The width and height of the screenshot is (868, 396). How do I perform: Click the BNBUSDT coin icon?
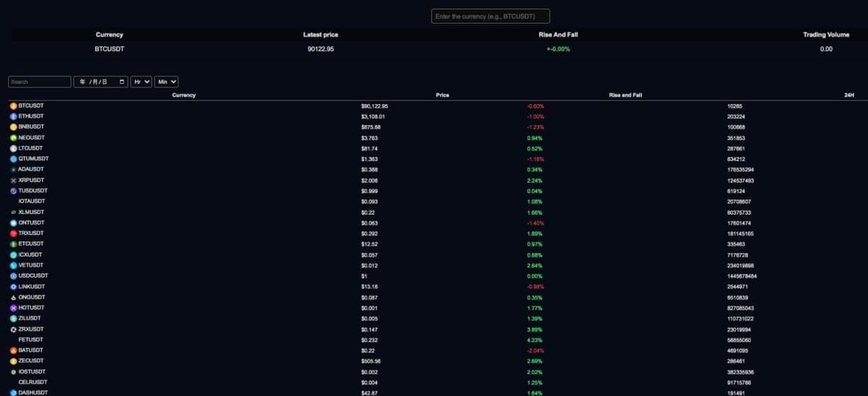click(x=13, y=127)
